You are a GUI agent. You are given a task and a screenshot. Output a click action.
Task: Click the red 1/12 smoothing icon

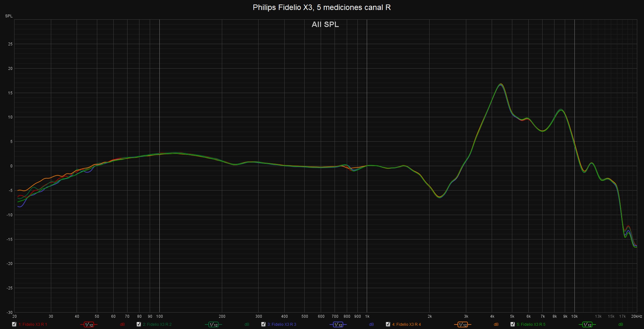pyautogui.click(x=89, y=324)
